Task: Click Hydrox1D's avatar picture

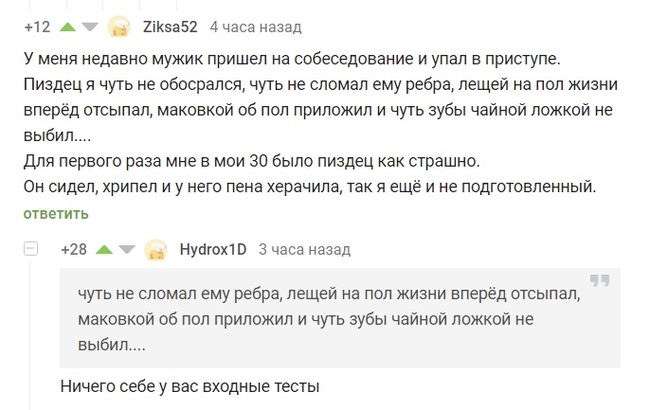Action: [x=155, y=250]
